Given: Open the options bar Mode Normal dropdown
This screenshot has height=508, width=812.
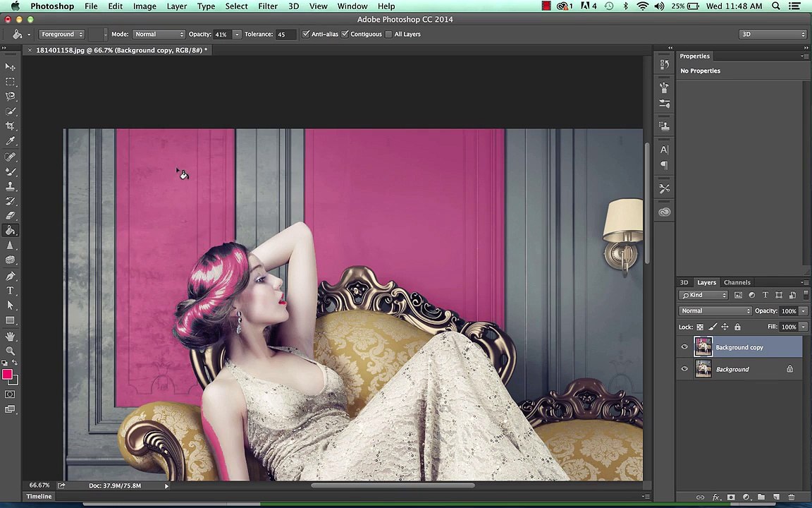Looking at the screenshot, I should 159,34.
